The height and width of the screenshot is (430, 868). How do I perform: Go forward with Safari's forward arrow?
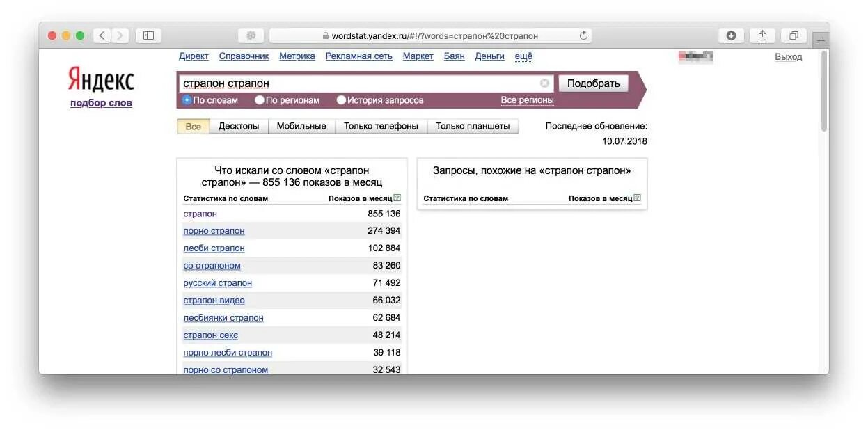point(120,35)
